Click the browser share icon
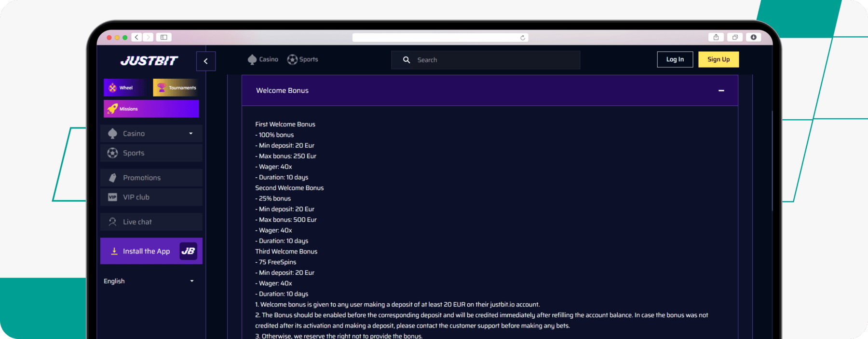 tap(716, 37)
